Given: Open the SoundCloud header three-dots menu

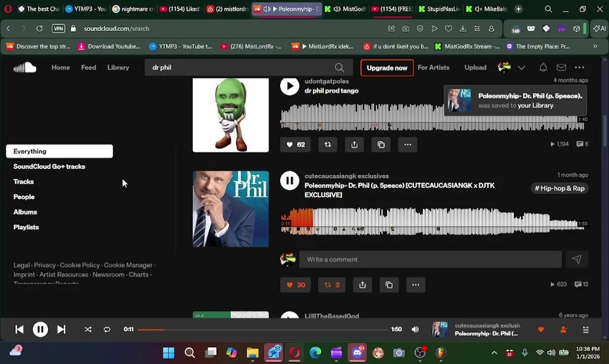Looking at the screenshot, I should [579, 67].
